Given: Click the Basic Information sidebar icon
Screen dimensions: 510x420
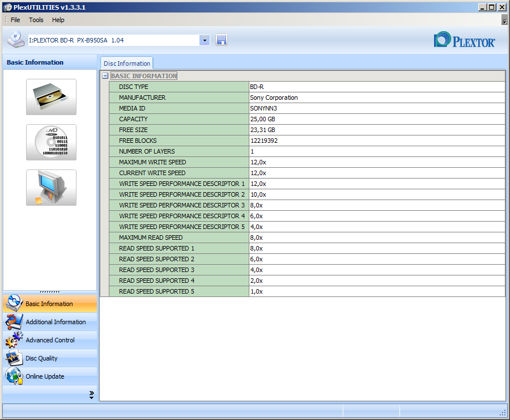Looking at the screenshot, I should 14,303.
